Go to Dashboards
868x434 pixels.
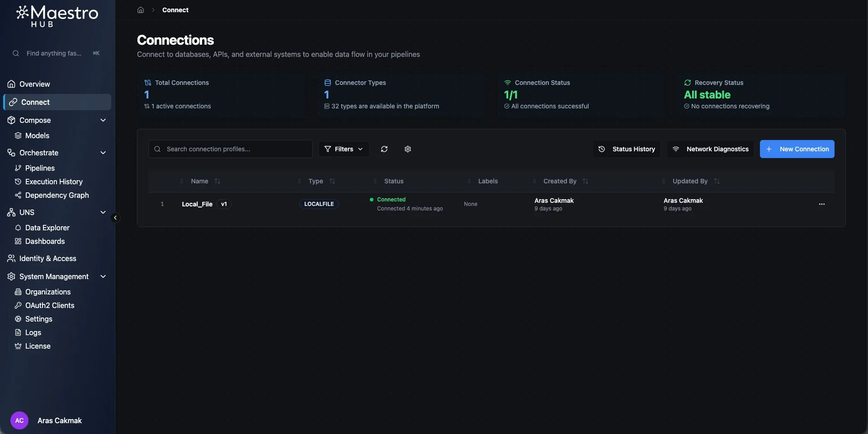coord(45,241)
